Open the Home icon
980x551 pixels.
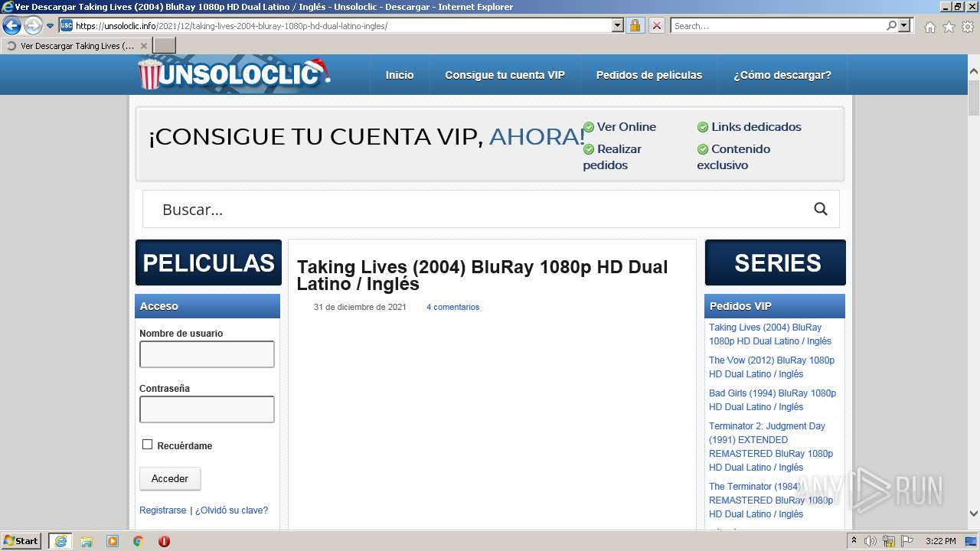pyautogui.click(x=929, y=27)
